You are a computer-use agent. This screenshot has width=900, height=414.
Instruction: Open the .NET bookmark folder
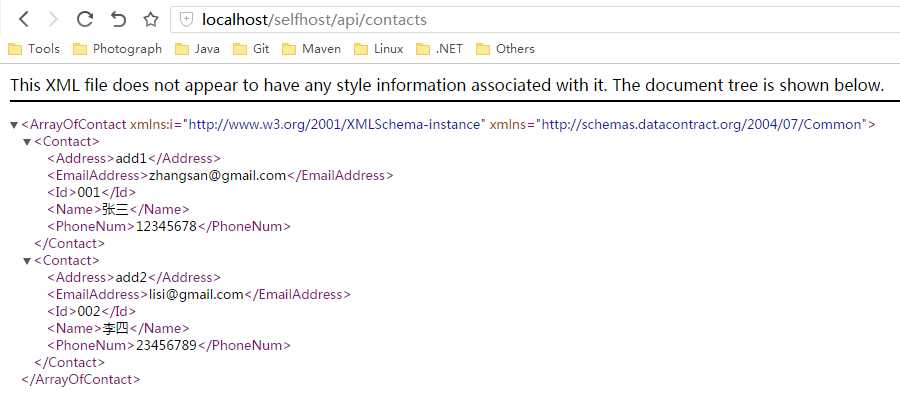coord(439,49)
